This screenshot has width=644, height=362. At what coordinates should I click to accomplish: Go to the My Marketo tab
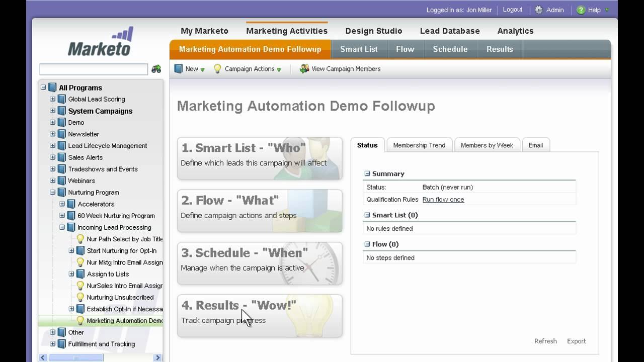[204, 31]
